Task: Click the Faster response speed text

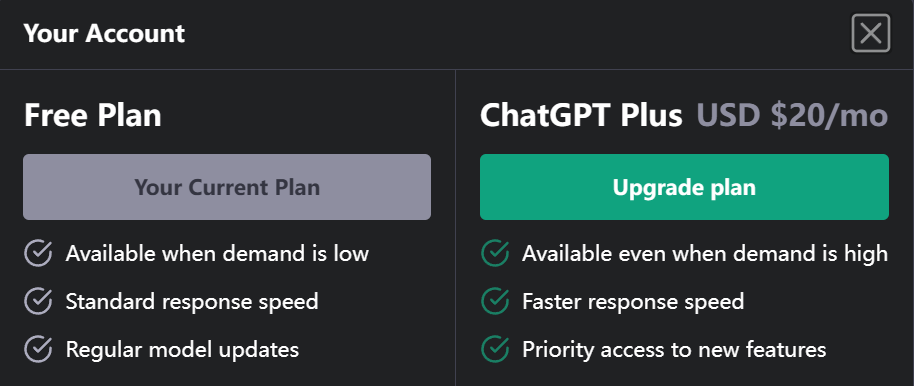Action: pyautogui.click(x=633, y=301)
